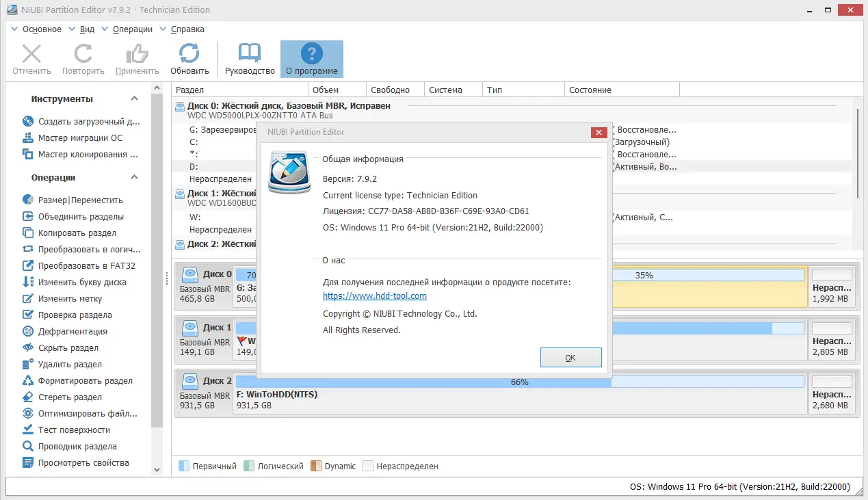Open the Руководство book icon
Screen dimensions: 868x500
pos(250,53)
